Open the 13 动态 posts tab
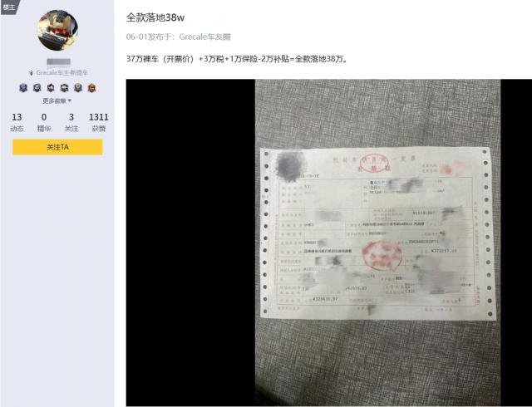Screen dimensions: 532x407 pos(17,122)
